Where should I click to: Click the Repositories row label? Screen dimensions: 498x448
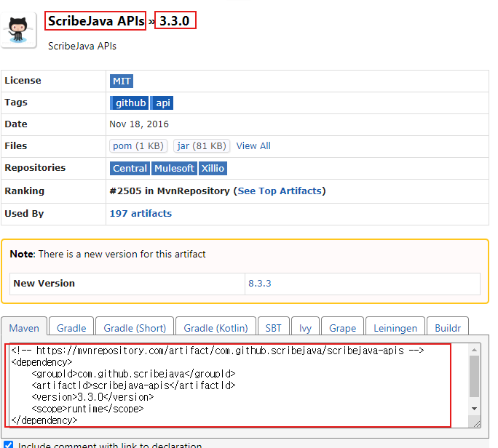pos(35,167)
